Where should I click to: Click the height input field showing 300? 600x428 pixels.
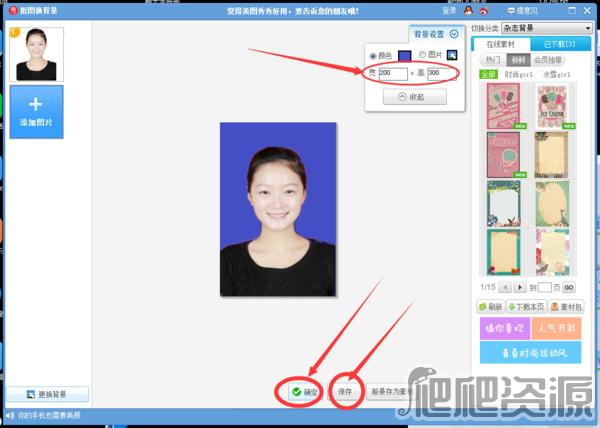click(x=442, y=73)
